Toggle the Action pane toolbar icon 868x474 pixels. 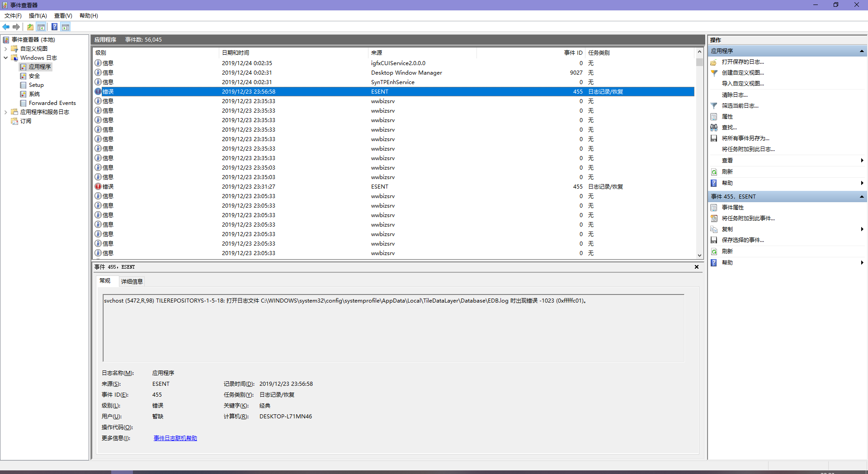point(66,27)
